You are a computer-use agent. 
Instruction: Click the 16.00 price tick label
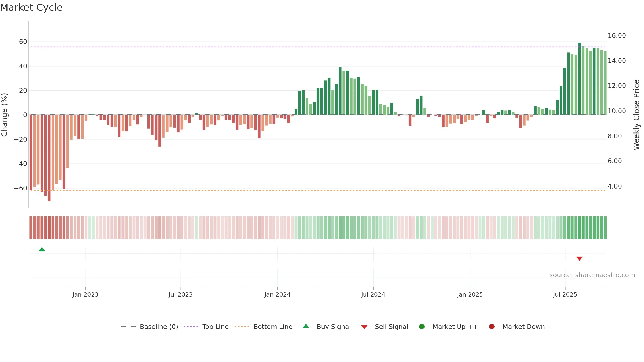[x=617, y=35]
